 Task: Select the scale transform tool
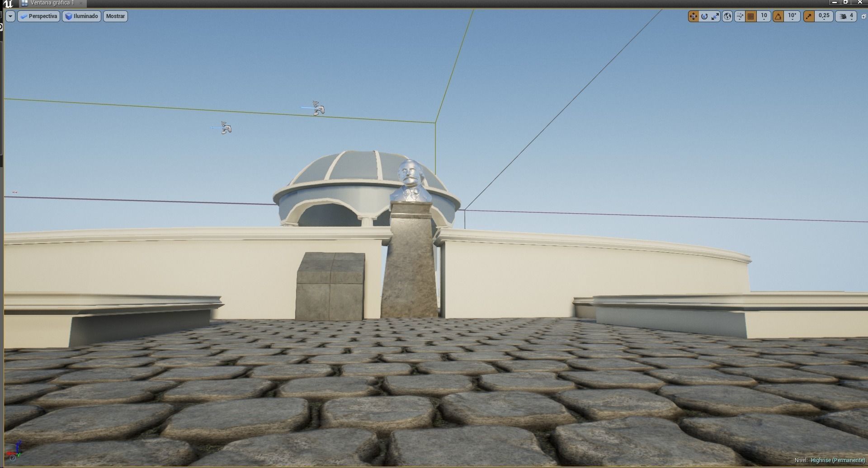[715, 16]
